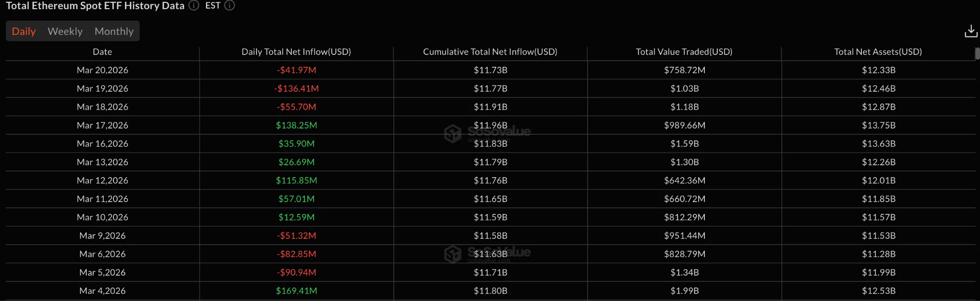Click the Total Value Traded header
Screen dimensions: 980x301
[683, 52]
